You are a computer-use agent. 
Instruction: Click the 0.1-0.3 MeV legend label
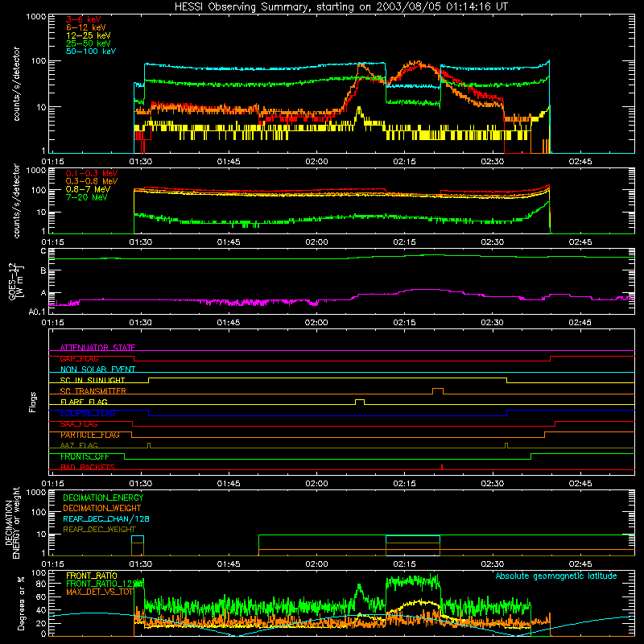(92, 173)
